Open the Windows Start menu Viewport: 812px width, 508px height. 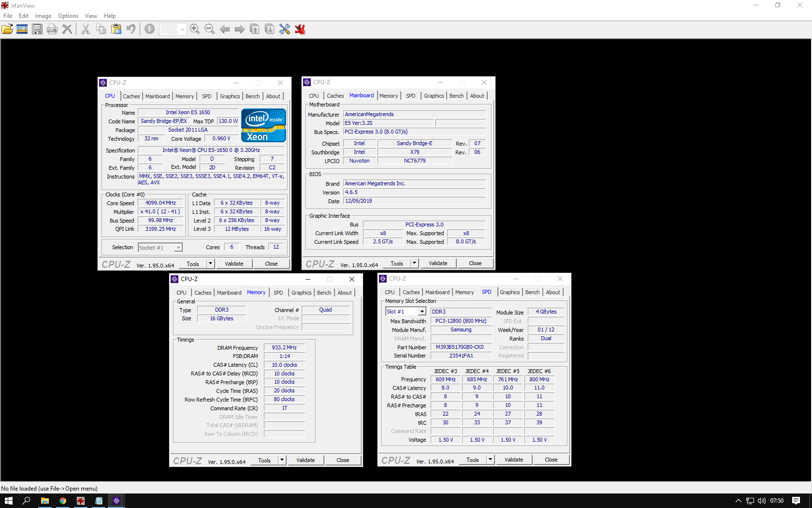8,501
